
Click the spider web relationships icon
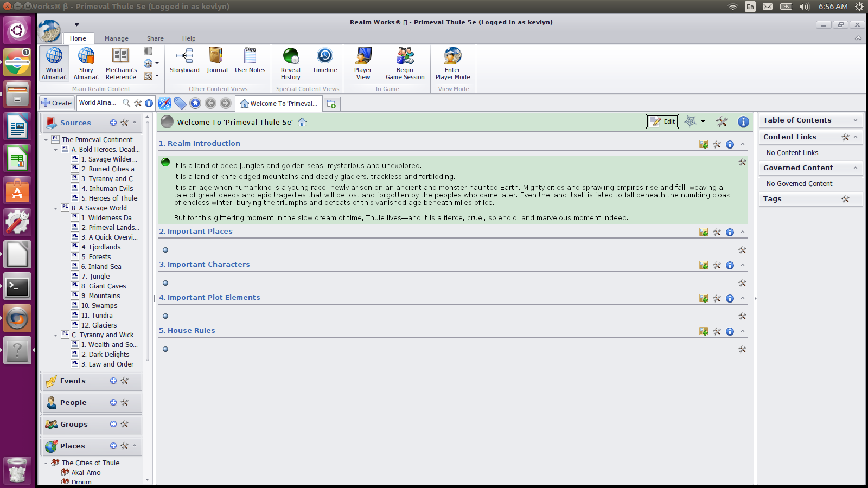point(690,121)
